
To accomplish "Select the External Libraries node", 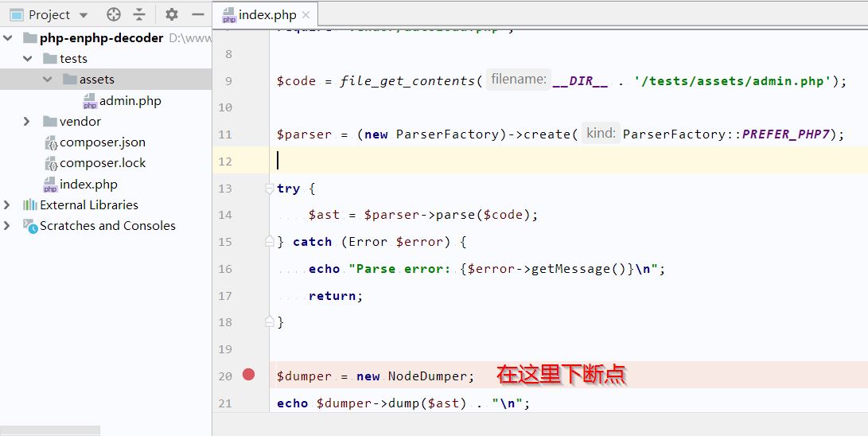I will 89,204.
